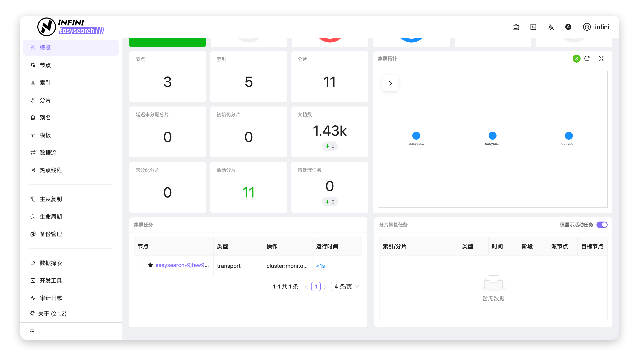The height and width of the screenshot is (364, 639).
Task: Toggle 仅显示活动任务 switch off
Action: 602,225
